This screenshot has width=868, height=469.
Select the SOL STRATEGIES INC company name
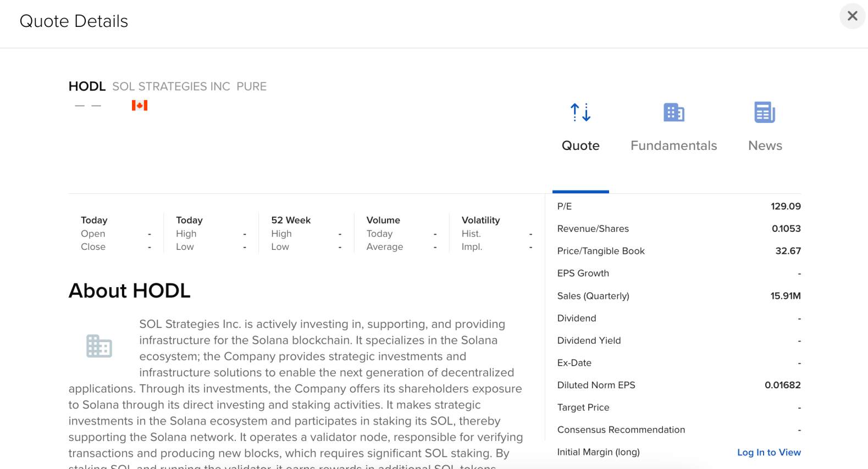click(x=171, y=86)
